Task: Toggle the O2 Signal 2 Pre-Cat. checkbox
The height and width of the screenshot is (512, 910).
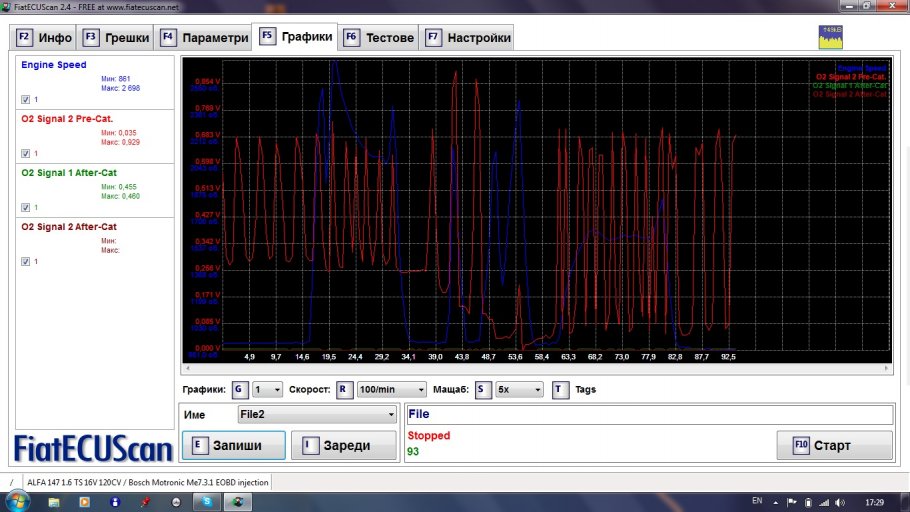Action: tap(26, 153)
